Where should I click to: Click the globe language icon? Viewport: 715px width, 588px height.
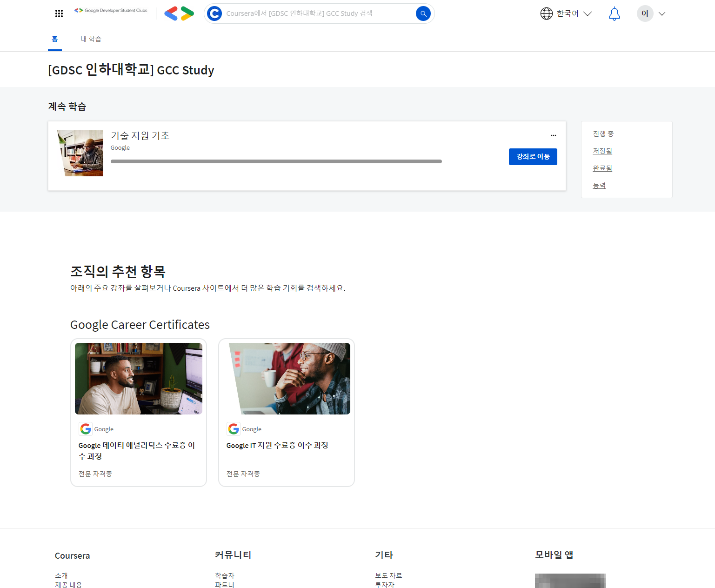click(547, 13)
